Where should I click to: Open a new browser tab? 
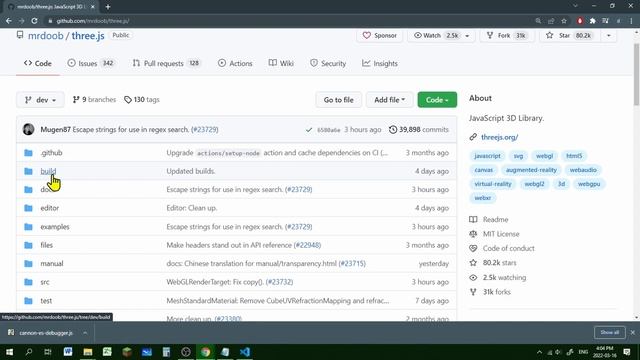[x=108, y=7]
